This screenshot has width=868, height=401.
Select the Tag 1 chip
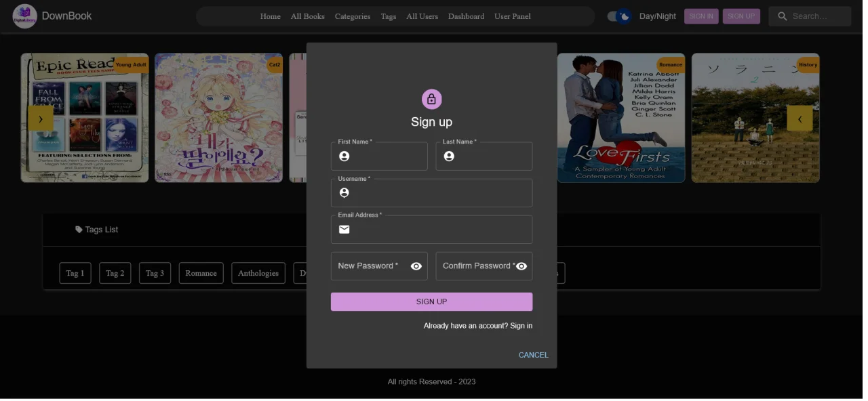(75, 273)
